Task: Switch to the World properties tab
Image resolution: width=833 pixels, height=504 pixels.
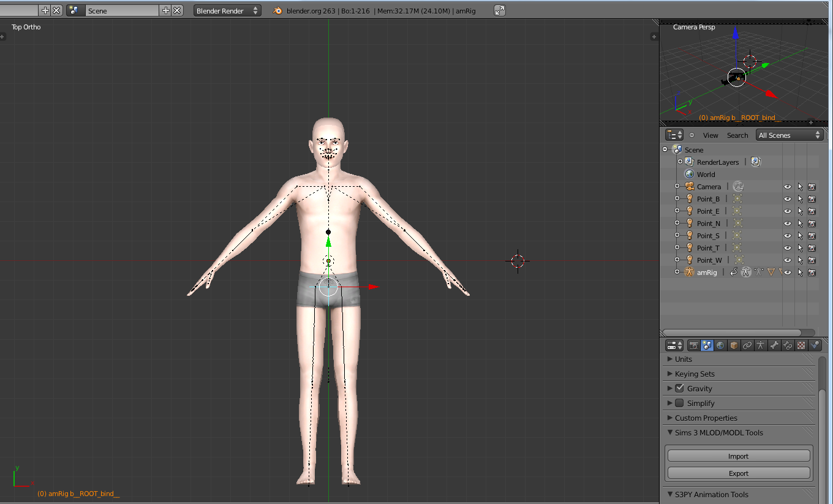Action: pos(720,345)
